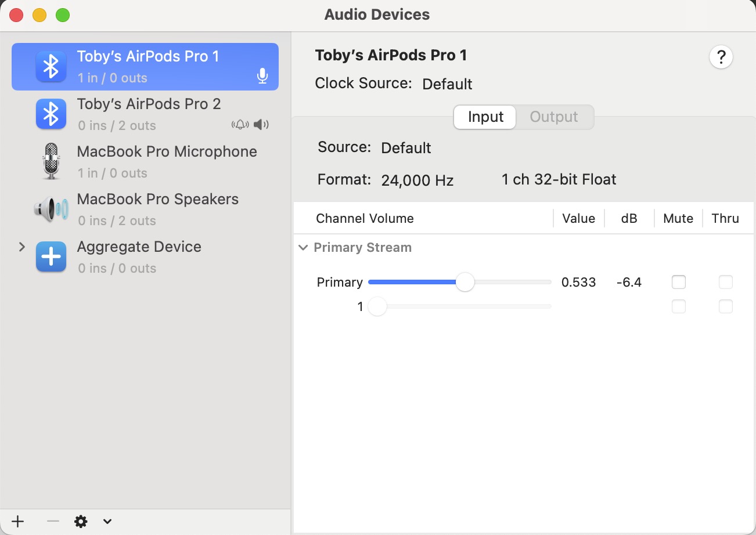The height and width of the screenshot is (535, 756).
Task: Toggle Thru checkbox for channel 1
Action: coord(726,306)
